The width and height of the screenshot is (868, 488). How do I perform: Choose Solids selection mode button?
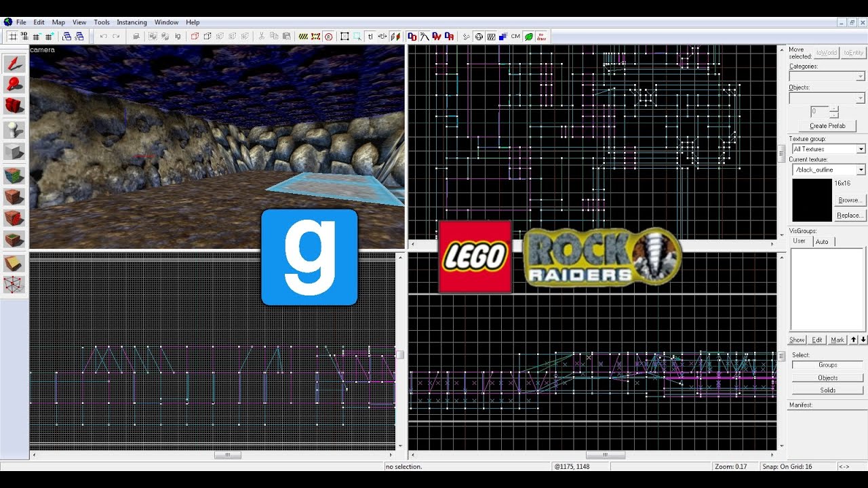pyautogui.click(x=827, y=390)
